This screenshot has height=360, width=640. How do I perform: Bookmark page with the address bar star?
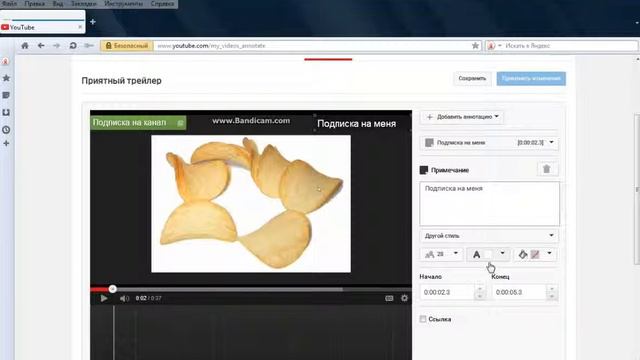coord(475,46)
